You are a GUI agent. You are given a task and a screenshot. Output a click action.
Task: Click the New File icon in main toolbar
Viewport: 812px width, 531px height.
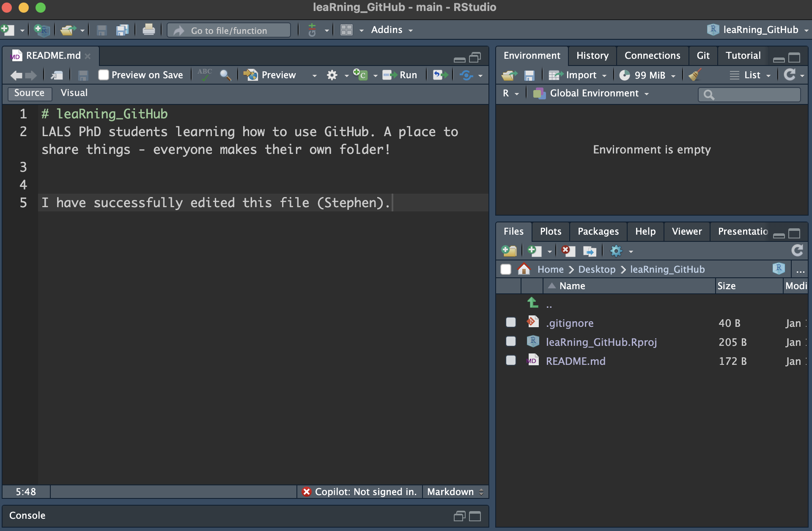point(8,30)
